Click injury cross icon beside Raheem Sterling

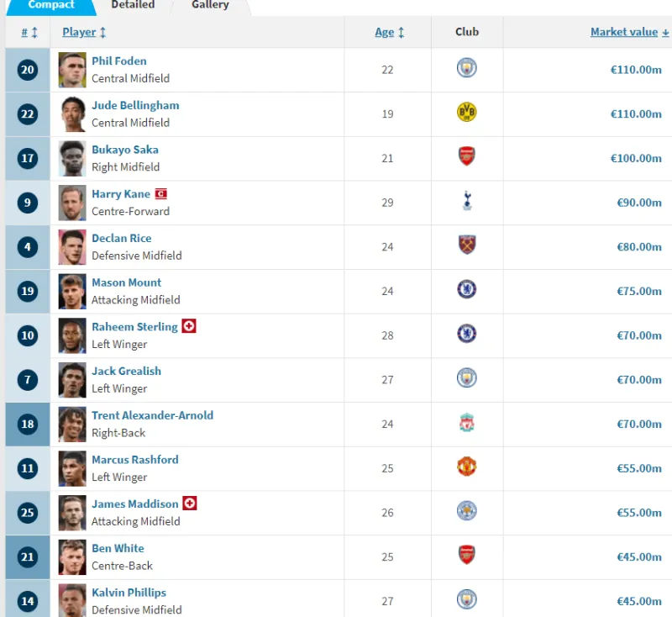189,326
